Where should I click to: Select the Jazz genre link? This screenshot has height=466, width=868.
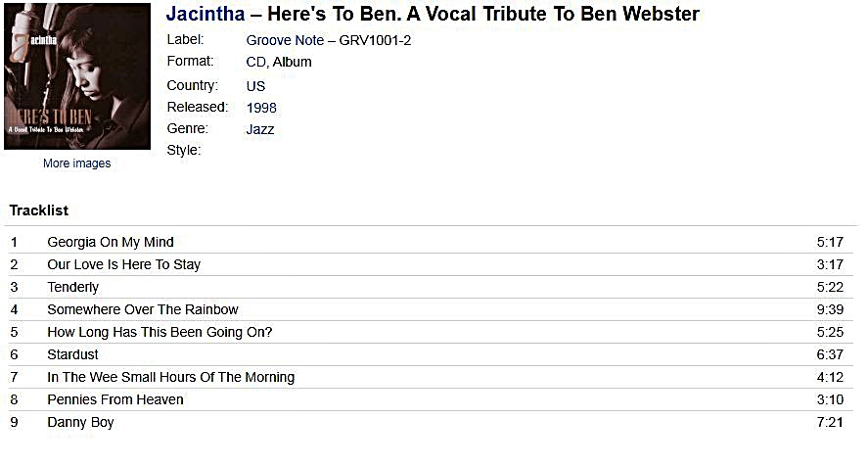(260, 129)
